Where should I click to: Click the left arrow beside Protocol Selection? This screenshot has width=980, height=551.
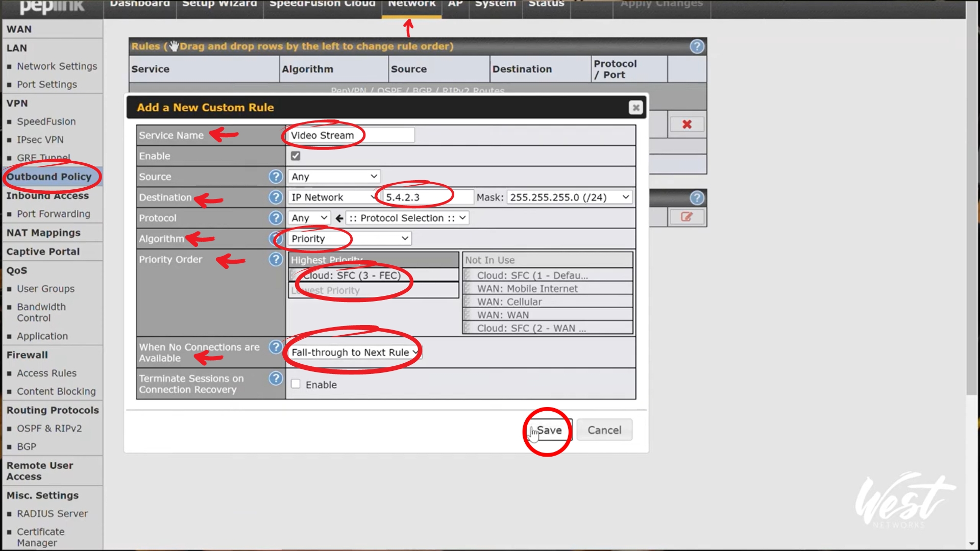click(x=339, y=218)
